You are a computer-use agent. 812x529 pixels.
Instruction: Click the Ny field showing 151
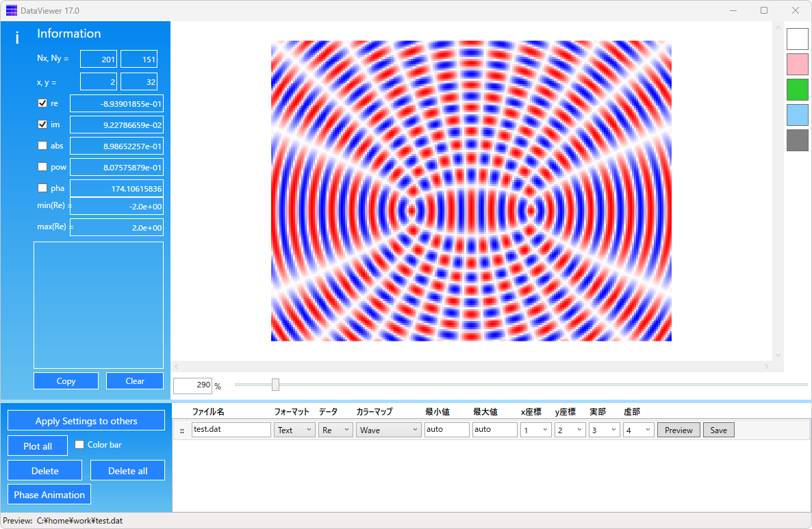[x=139, y=59]
